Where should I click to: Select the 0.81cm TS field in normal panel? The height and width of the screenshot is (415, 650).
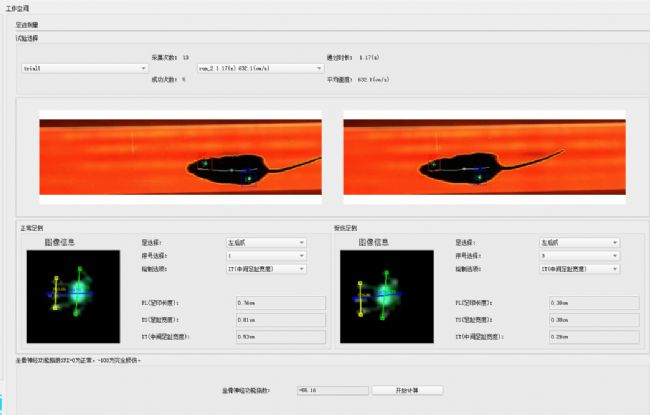pos(280,319)
